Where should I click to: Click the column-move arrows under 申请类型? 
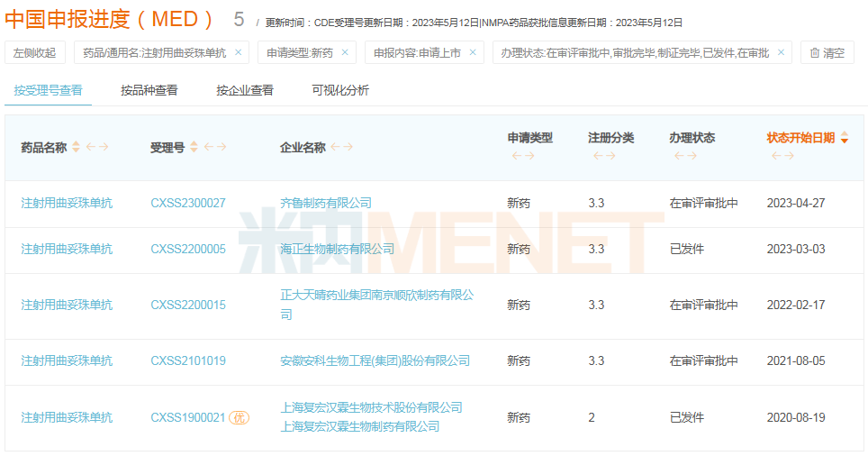523,156
